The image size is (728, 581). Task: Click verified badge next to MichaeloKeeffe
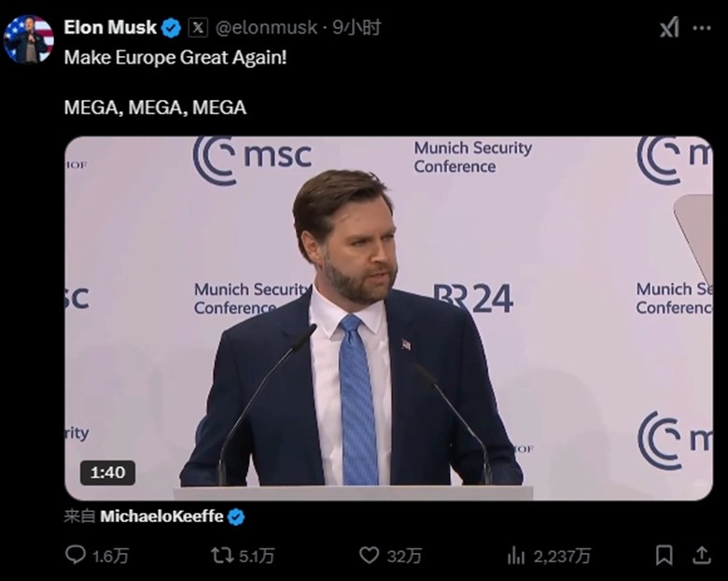tap(236, 517)
